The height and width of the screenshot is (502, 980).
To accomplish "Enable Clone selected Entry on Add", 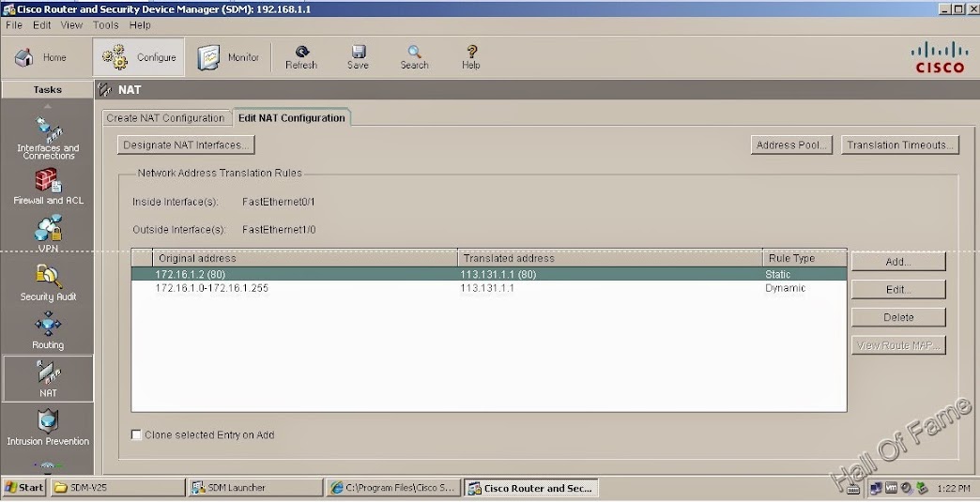I will pyautogui.click(x=136, y=434).
